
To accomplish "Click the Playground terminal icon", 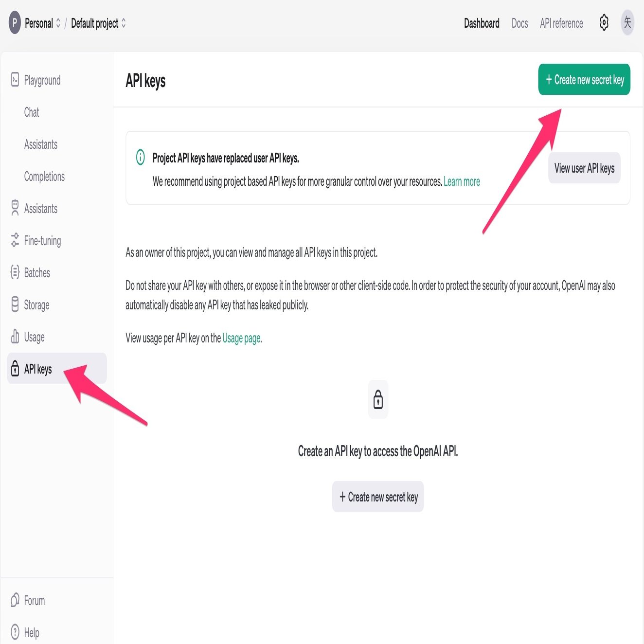I will (x=15, y=80).
